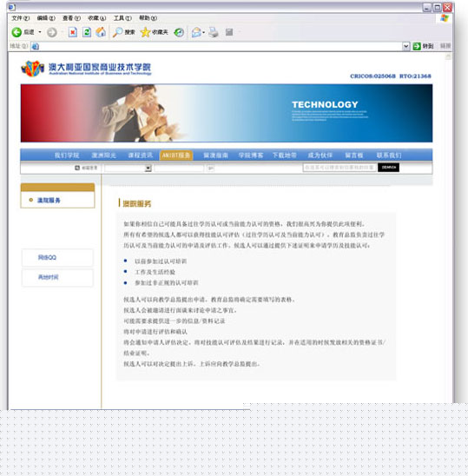Click the Stop page loading icon
The height and width of the screenshot is (476, 468).
(x=73, y=32)
